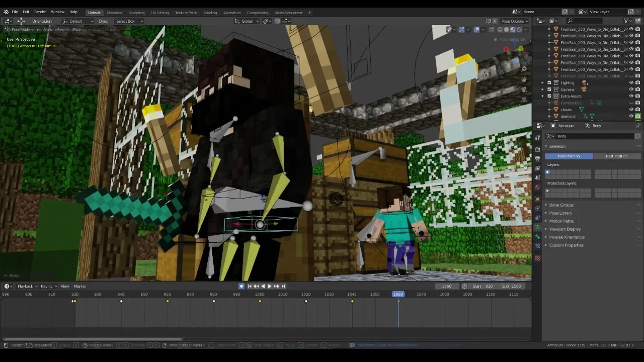Click the current frame 1060 field
This screenshot has height=362, width=644.
[447, 286]
